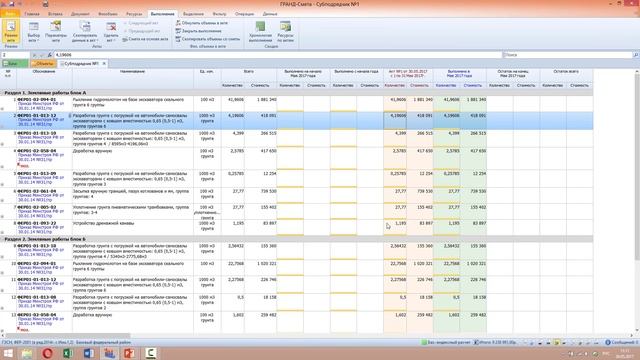The image size is (640, 360).
Task: Click the Поиск search field
Action: pyautogui.click(x=567, y=55)
